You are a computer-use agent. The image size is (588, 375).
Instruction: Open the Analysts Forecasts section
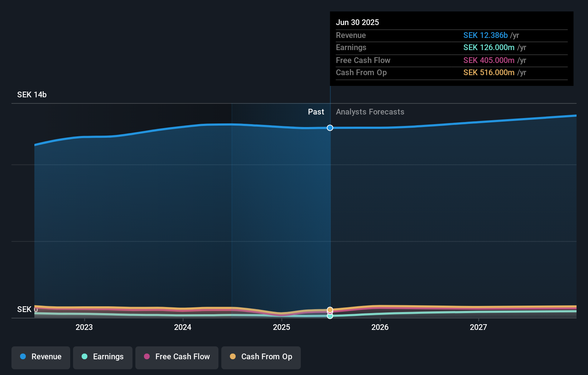[370, 112]
